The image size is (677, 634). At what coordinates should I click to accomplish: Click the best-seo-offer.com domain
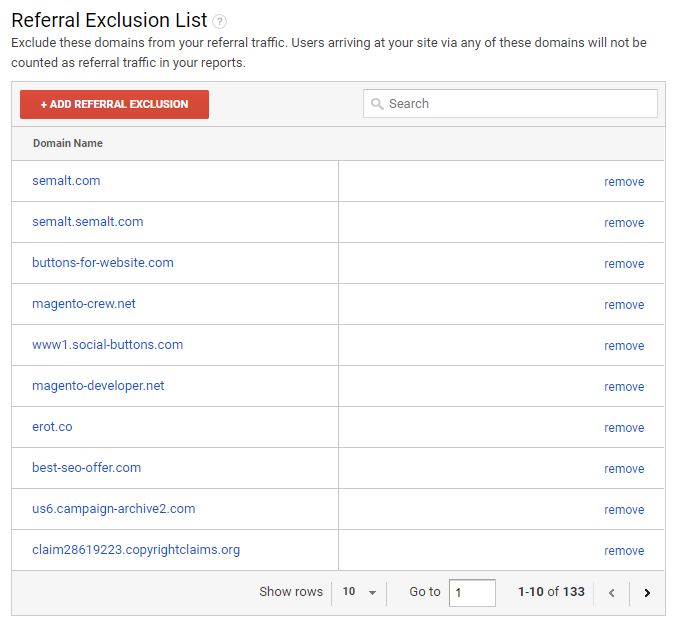86,468
